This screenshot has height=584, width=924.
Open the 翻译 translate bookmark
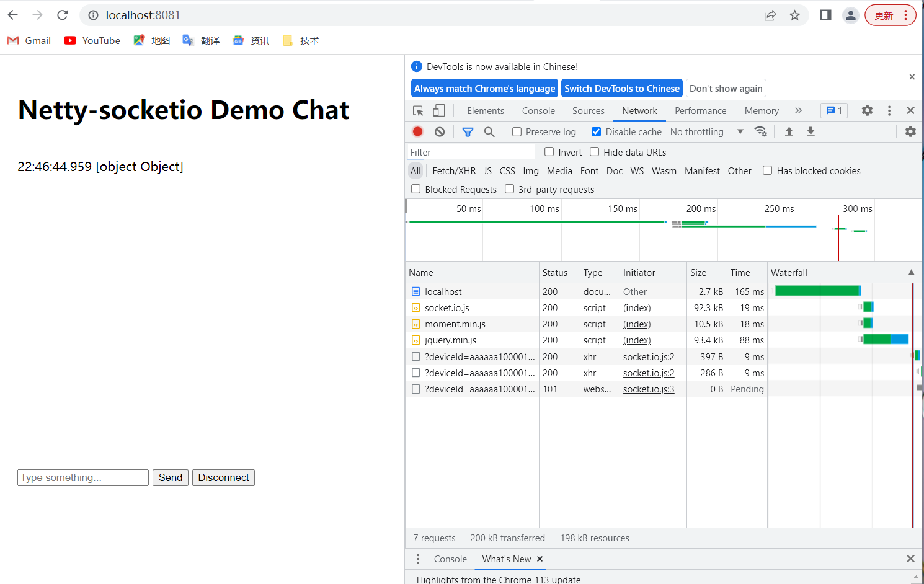(202, 40)
